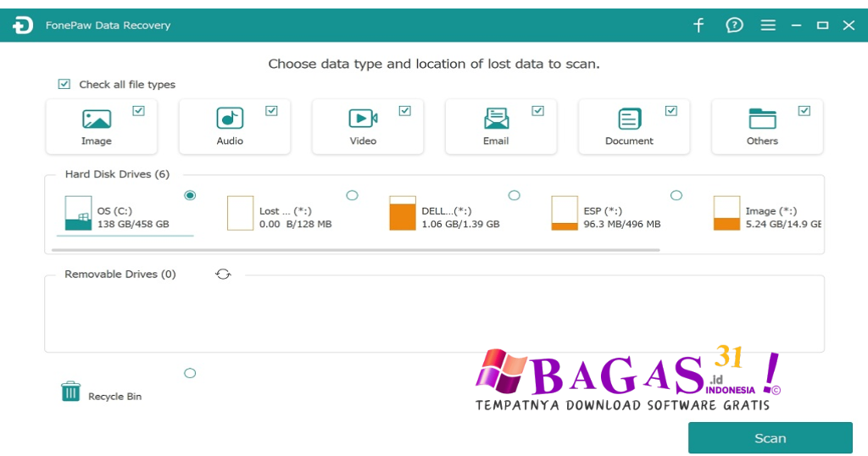This screenshot has width=868, height=456.
Task: Open the hamburger menu icon
Action: coord(768,25)
